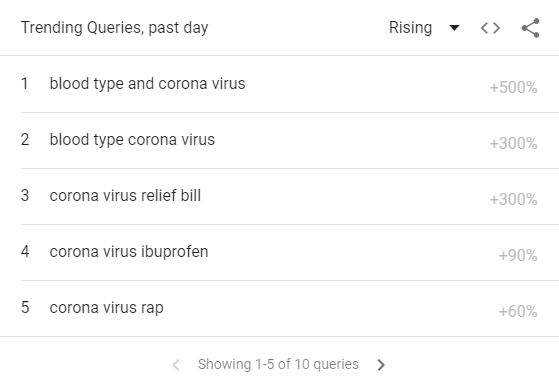Click Showing 1-5 of 10 queries text
Image resolution: width=559 pixels, height=387 pixels.
(x=278, y=364)
